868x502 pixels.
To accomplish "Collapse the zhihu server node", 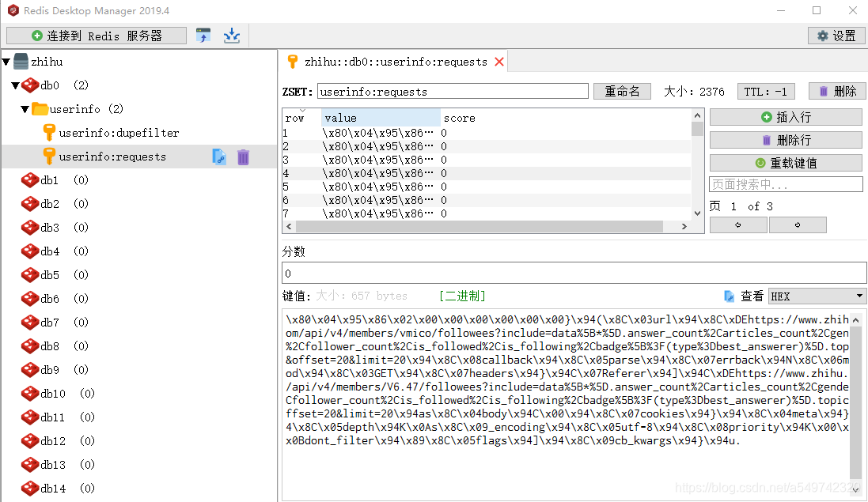I will pyautogui.click(x=6, y=62).
